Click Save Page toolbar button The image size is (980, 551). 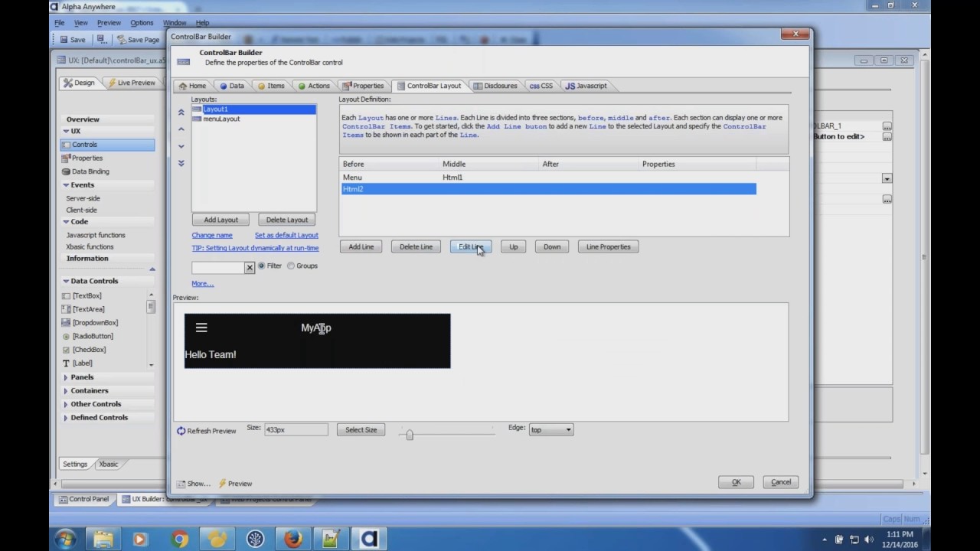(138, 40)
